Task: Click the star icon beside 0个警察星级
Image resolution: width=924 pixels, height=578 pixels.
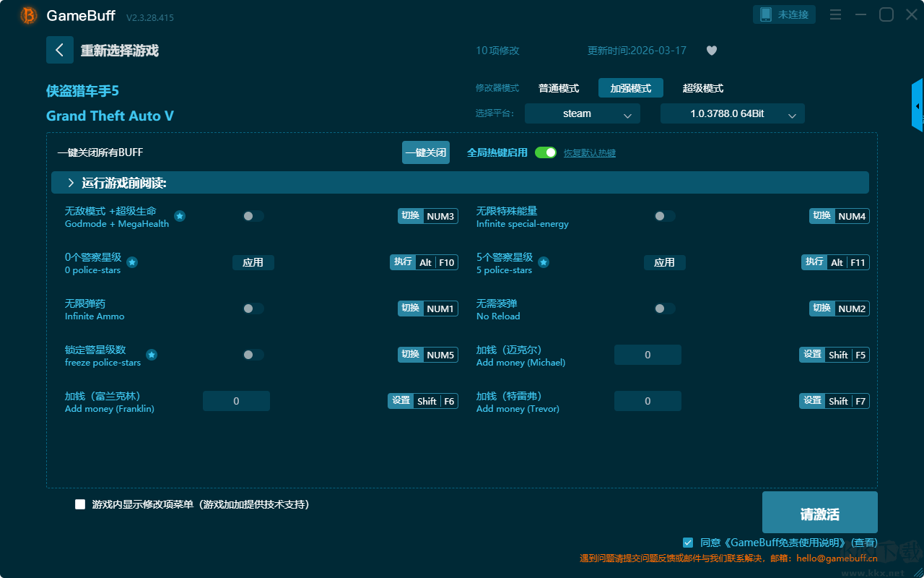Action: [133, 262]
